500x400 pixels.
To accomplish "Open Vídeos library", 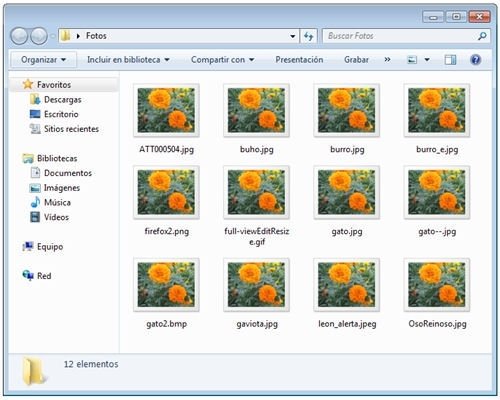I will click(56, 217).
